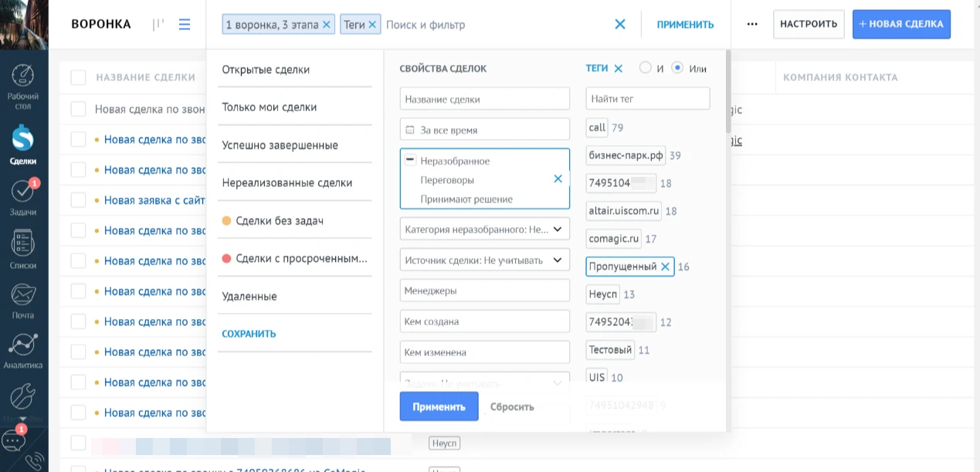
Task: Toggle the select-all checkbox in table header
Action: tap(78, 77)
